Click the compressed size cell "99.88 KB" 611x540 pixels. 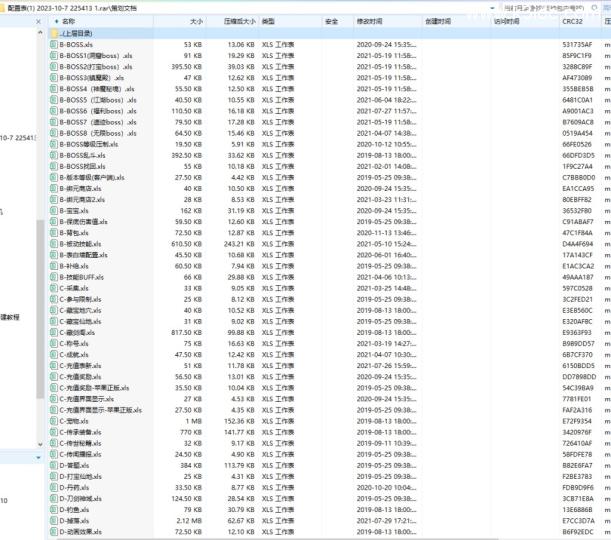pos(241,332)
